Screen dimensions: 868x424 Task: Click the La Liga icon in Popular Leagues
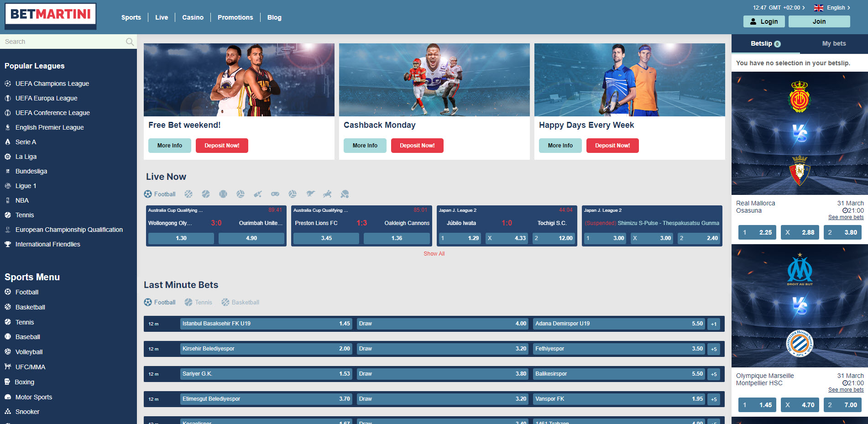coord(8,157)
